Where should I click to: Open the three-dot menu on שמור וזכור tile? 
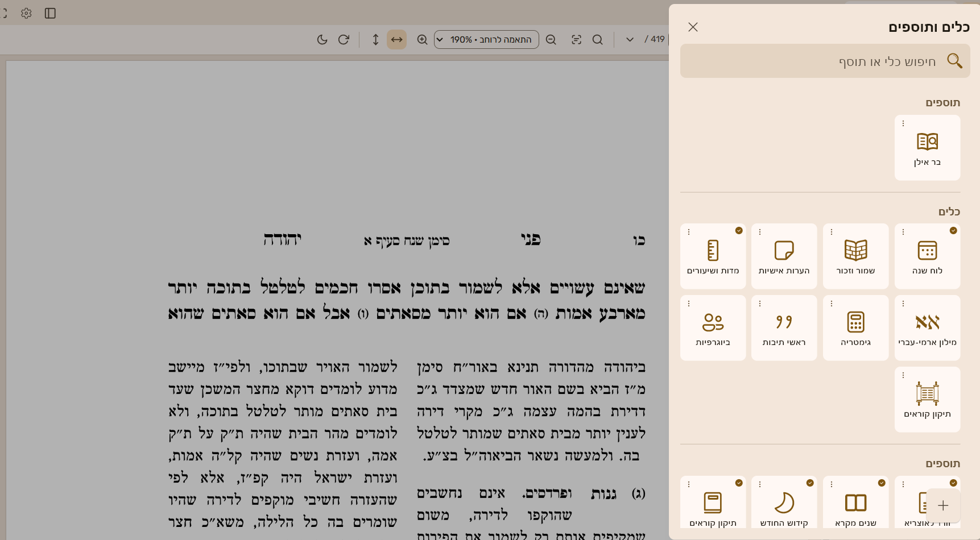coord(831,232)
